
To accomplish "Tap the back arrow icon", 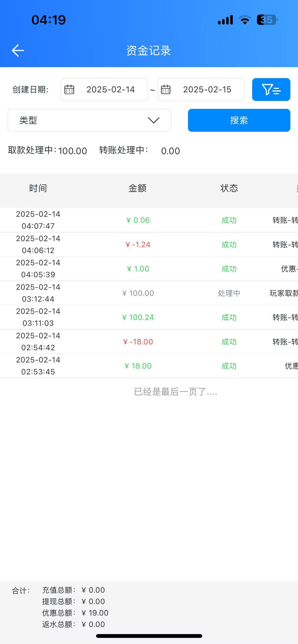I will (x=18, y=50).
